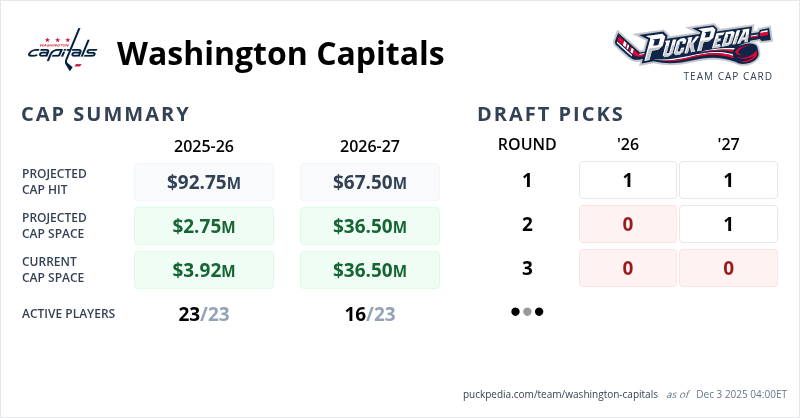Click the Washington Capitals team logo
Viewport: 800px width, 418px height.
(x=61, y=51)
